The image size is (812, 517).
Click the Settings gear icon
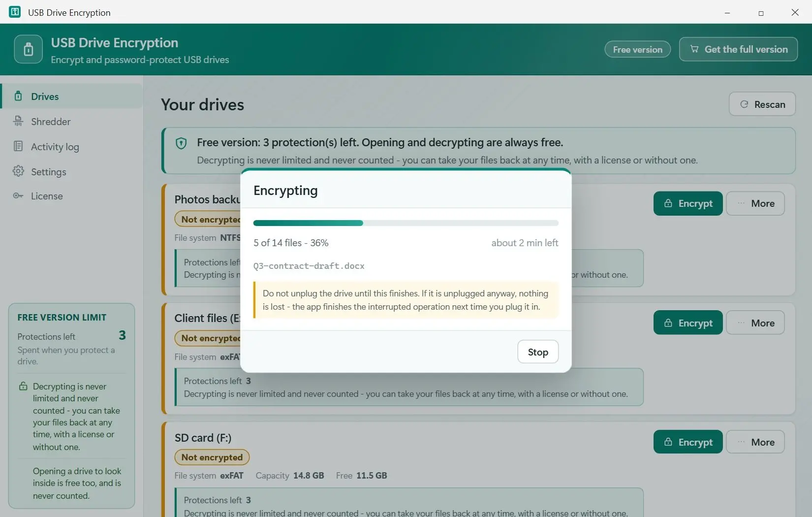(18, 171)
